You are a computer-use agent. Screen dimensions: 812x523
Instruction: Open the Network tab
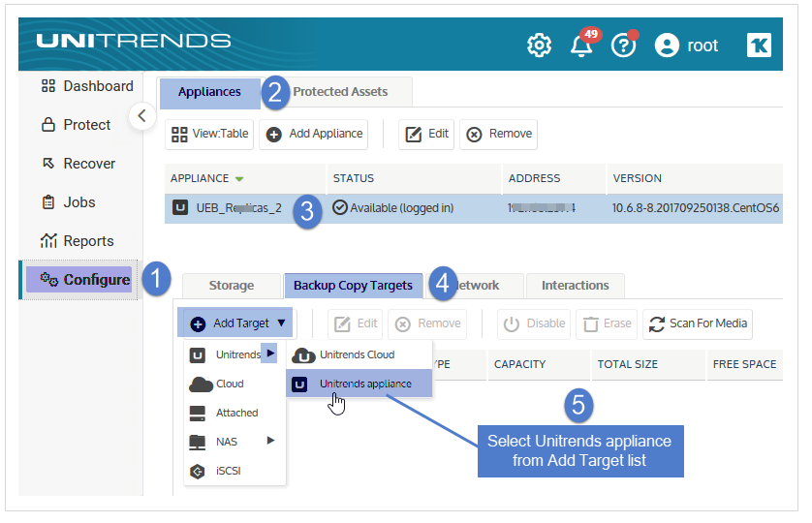coord(477,286)
